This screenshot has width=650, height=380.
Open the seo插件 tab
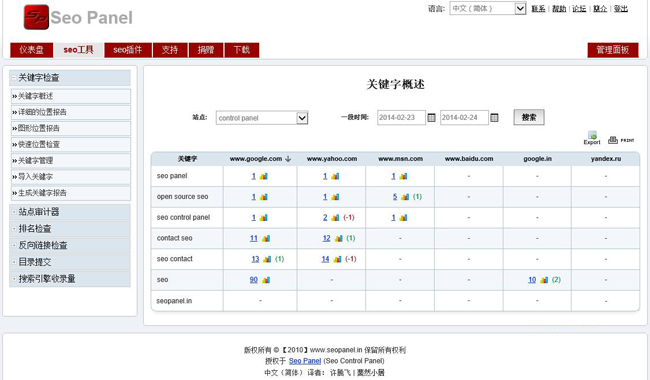(x=128, y=50)
